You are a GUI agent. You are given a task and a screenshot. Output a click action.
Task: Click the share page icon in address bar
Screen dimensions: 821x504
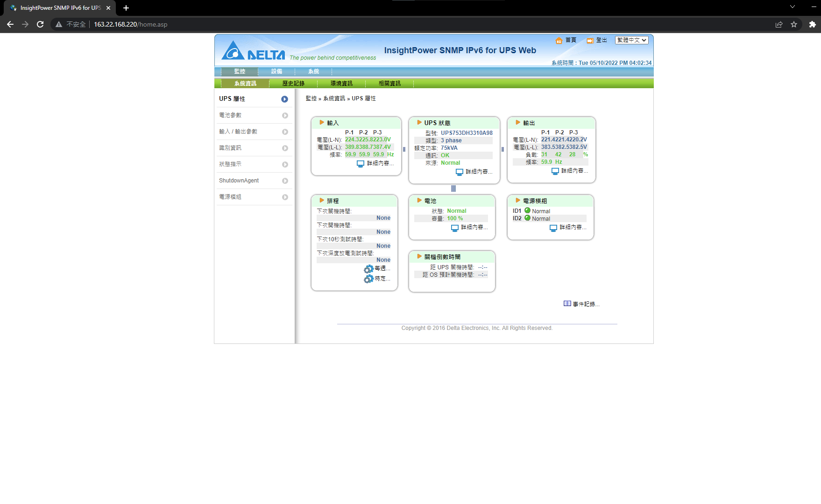[x=779, y=24]
